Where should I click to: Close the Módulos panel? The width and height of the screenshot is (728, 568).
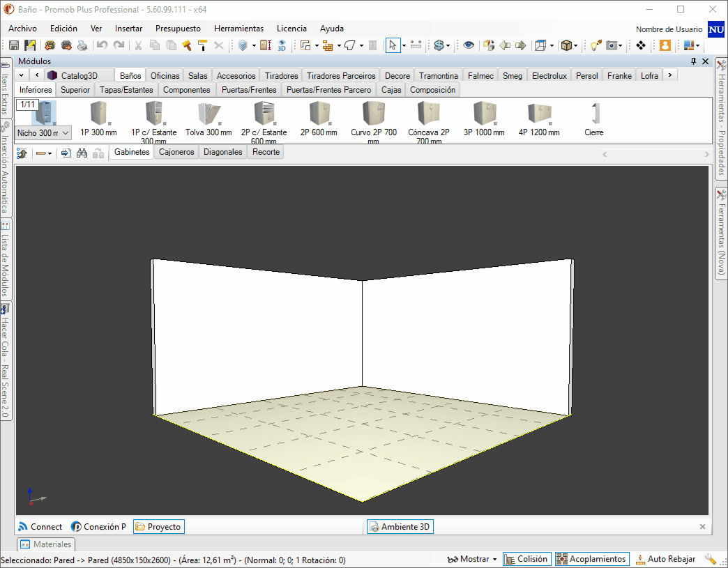pos(705,61)
